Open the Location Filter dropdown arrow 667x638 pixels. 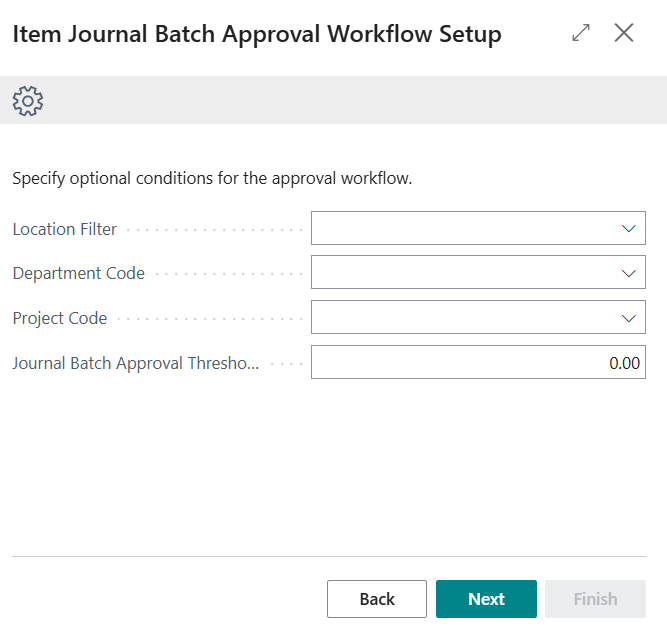[628, 229]
